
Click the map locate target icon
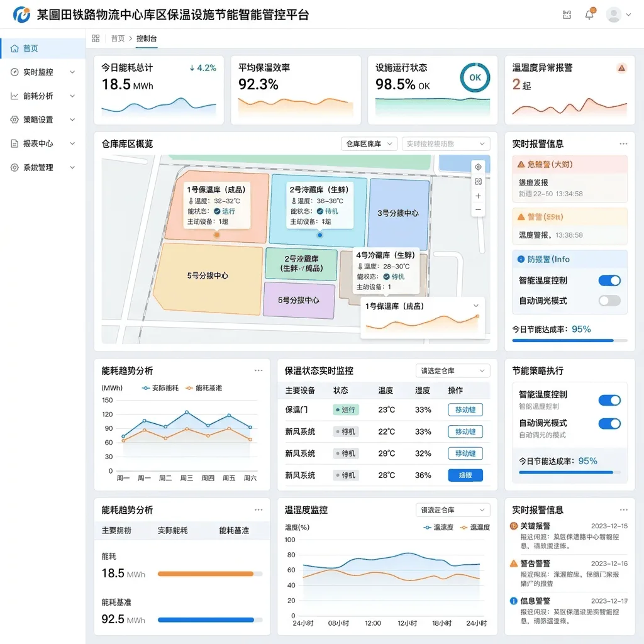coord(478,167)
